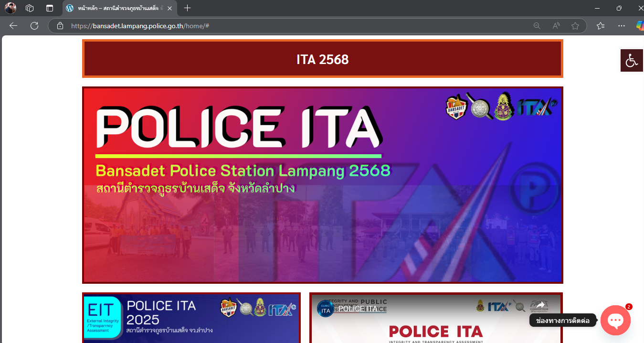Viewport: 644px width, 343px height.
Task: Open the contact channels chat bubble
Action: click(x=615, y=320)
